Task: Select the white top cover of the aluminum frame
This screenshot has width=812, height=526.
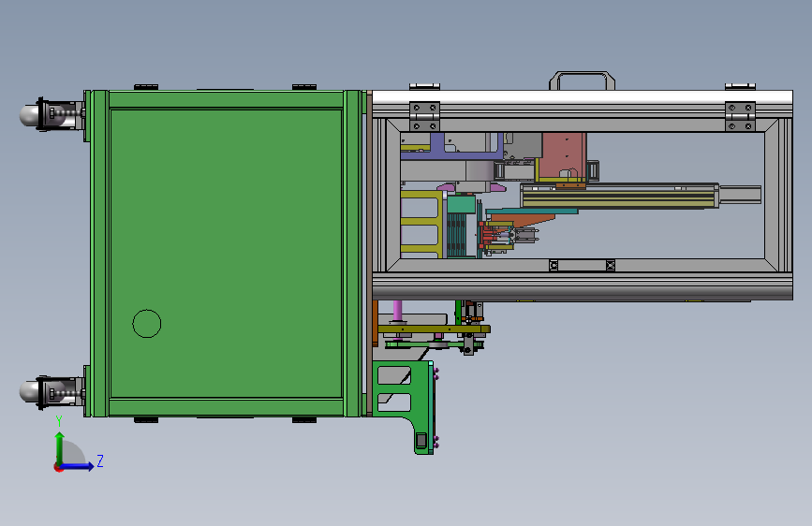Action: click(x=582, y=96)
